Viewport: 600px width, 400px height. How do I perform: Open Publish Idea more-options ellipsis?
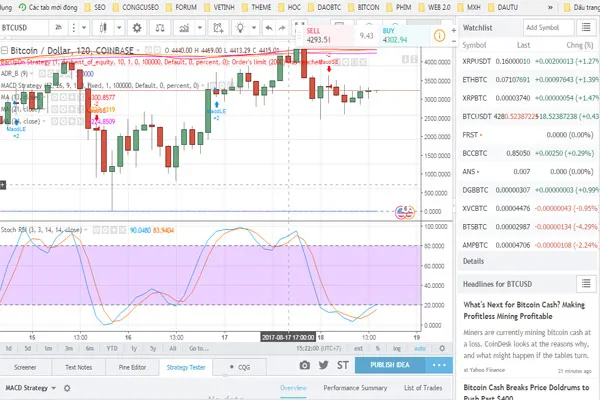439,365
